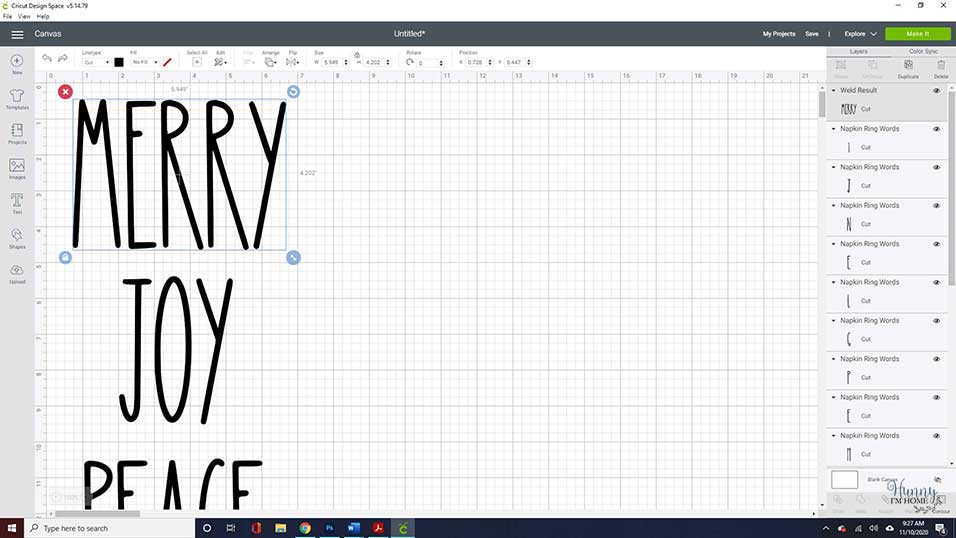Viewport: 956px width, 538px height.
Task: Open the Edit scissors tool
Action: 220,62
